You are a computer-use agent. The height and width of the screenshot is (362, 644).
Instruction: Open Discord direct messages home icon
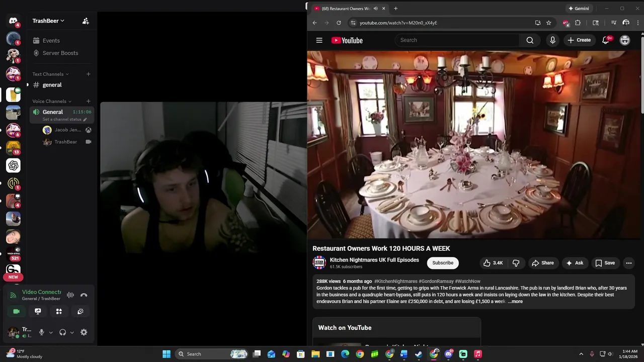tap(13, 21)
